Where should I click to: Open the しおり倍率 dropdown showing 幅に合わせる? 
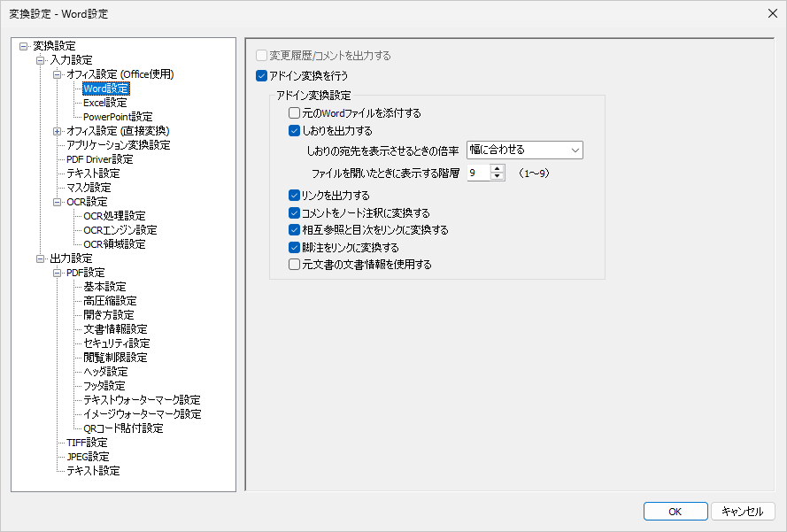pyautogui.click(x=524, y=150)
